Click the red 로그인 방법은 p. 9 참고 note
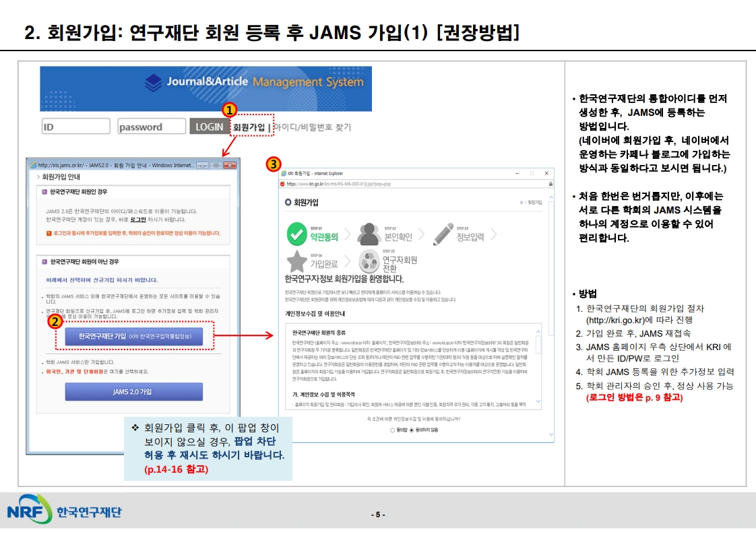 634,397
